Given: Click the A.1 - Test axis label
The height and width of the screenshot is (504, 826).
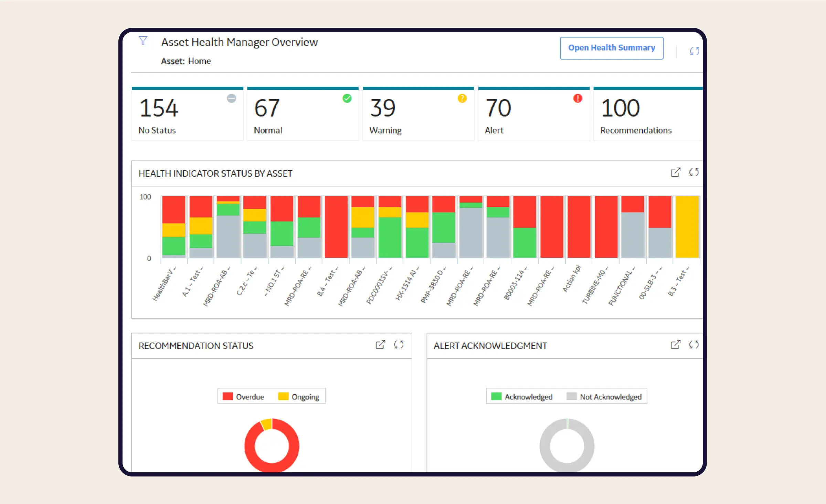Looking at the screenshot, I should click(x=192, y=281).
